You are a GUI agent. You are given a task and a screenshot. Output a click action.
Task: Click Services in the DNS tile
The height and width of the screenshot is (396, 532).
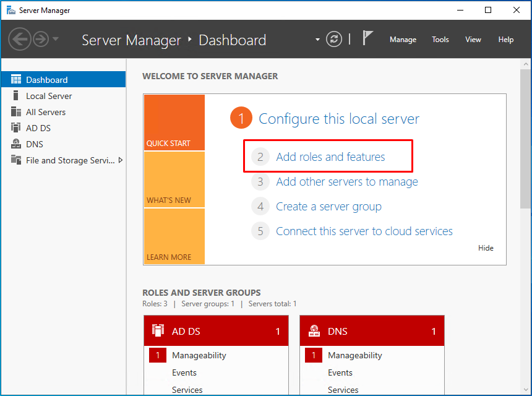343,390
